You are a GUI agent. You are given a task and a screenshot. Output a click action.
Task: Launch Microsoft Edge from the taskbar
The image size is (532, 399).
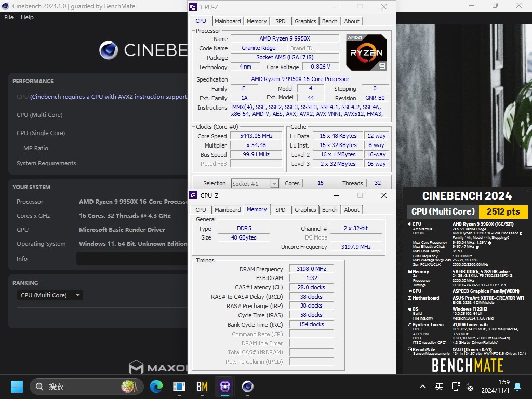pyautogui.click(x=156, y=387)
